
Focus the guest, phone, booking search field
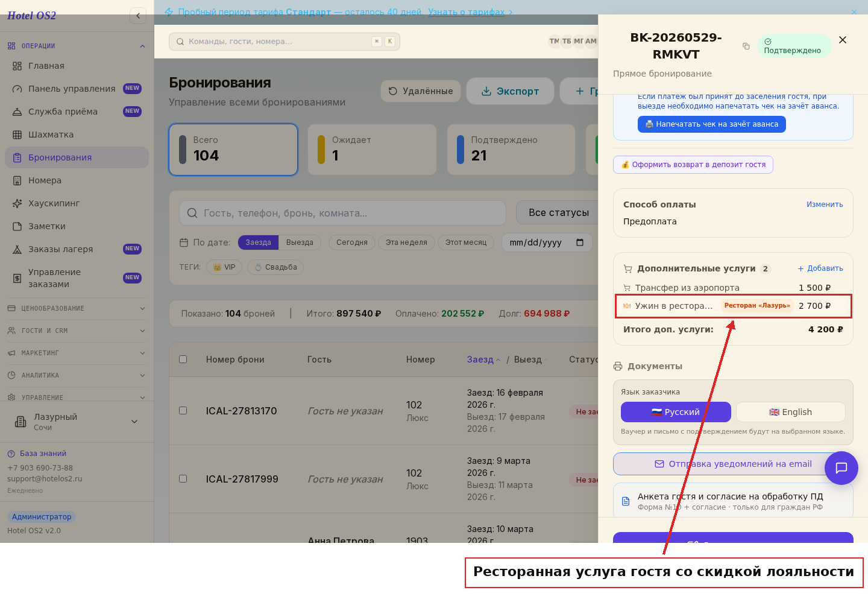coord(342,213)
